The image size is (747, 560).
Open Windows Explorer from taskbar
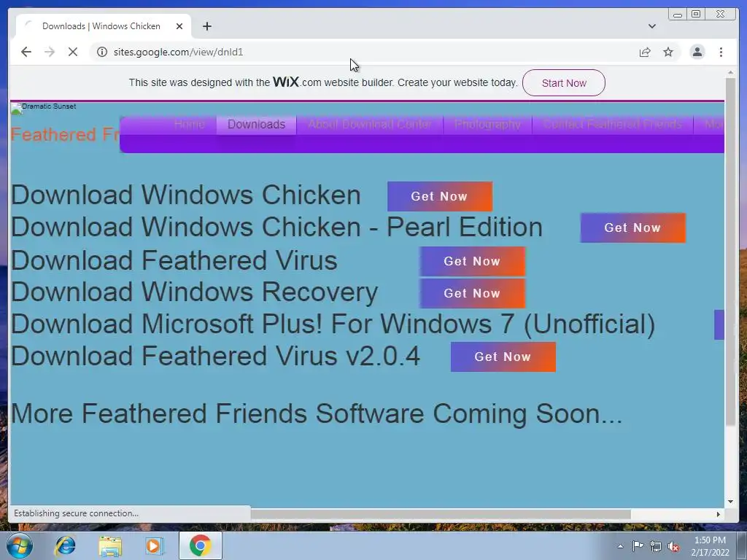click(x=110, y=546)
